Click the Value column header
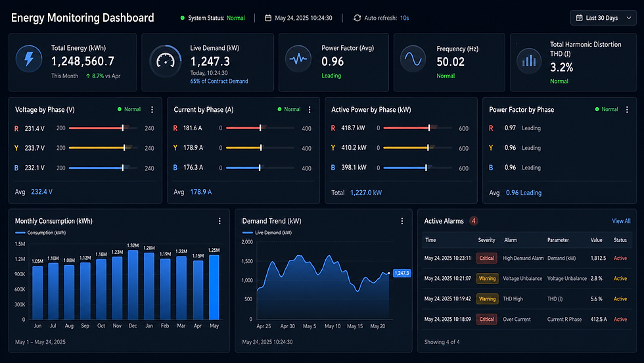Viewport: 644px width, 363px height. 597,240
